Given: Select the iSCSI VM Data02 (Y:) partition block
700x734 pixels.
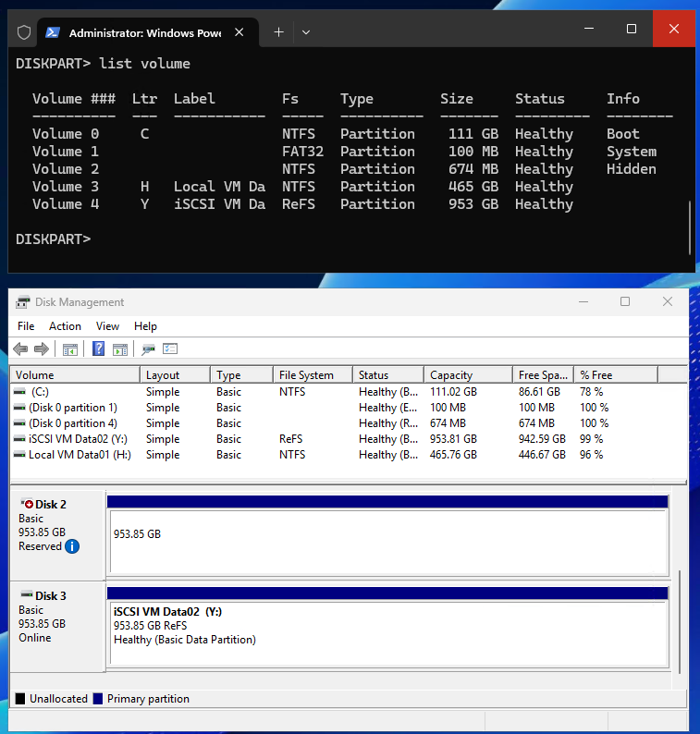Looking at the screenshot, I should coord(387,627).
